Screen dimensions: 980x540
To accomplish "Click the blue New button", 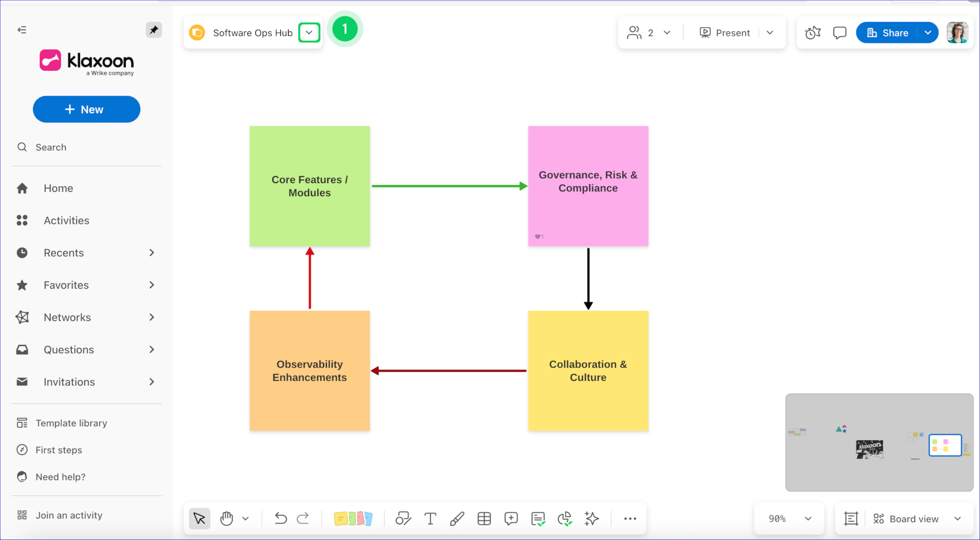I will click(87, 110).
